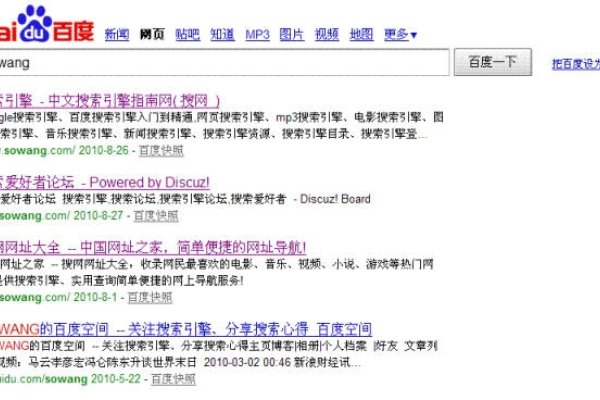Select the 网页 web tab

pyautogui.click(x=152, y=34)
